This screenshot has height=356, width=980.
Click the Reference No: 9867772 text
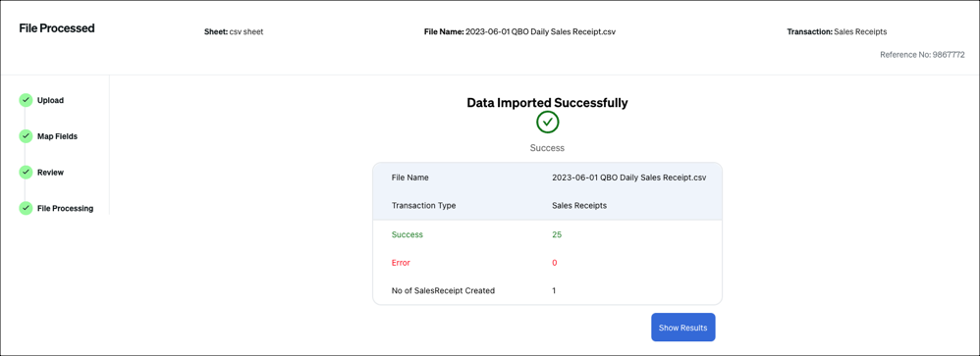click(x=922, y=55)
